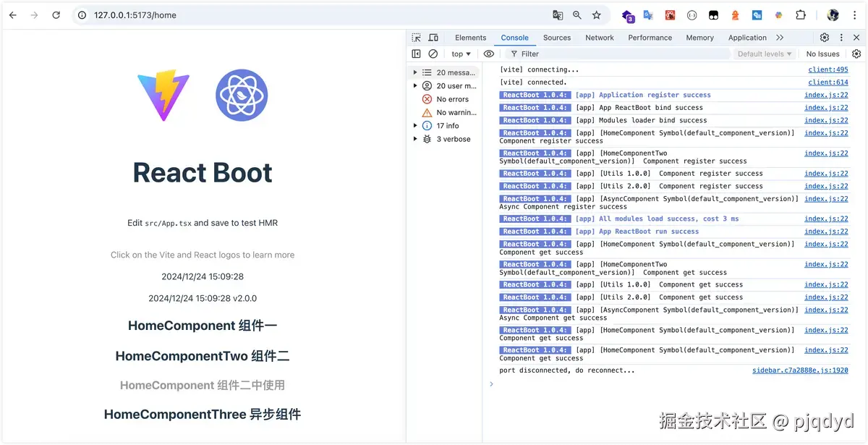Open the sidebar.c7a2888e.js:1920 source link
The image size is (868, 445).
800,370
